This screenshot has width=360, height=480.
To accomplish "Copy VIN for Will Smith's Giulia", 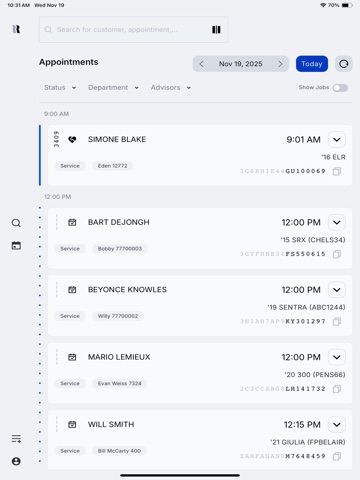I will (x=337, y=456).
